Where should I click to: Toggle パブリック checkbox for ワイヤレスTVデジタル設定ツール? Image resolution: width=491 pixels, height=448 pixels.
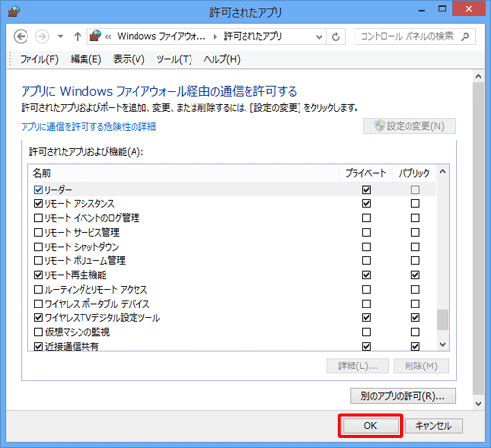[x=415, y=317]
